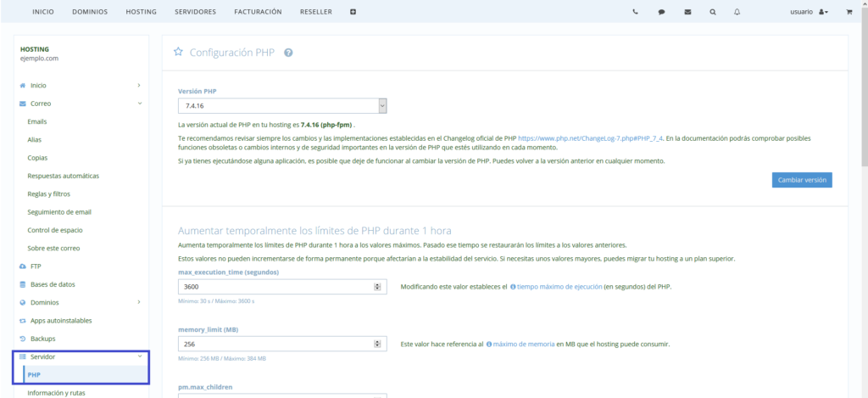Open the envelope mail icon in top bar
The image size is (868, 398).
click(687, 12)
